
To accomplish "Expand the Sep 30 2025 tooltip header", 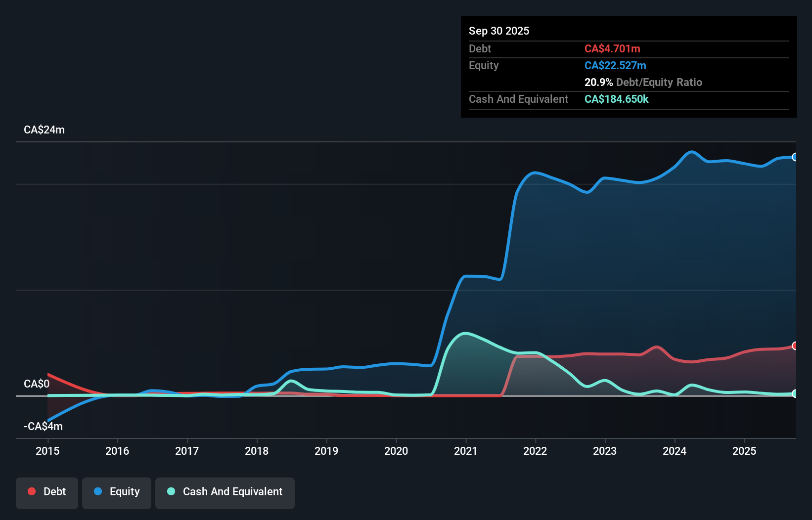I will tap(499, 31).
